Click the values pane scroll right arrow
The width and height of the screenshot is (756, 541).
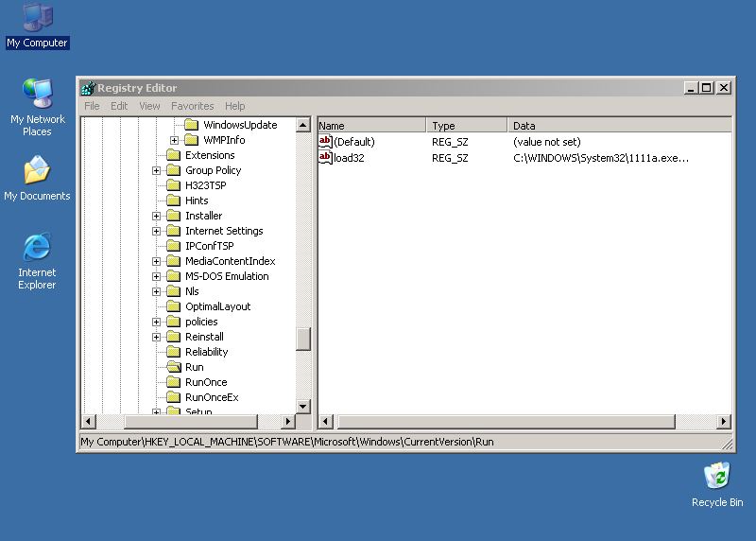click(x=724, y=421)
